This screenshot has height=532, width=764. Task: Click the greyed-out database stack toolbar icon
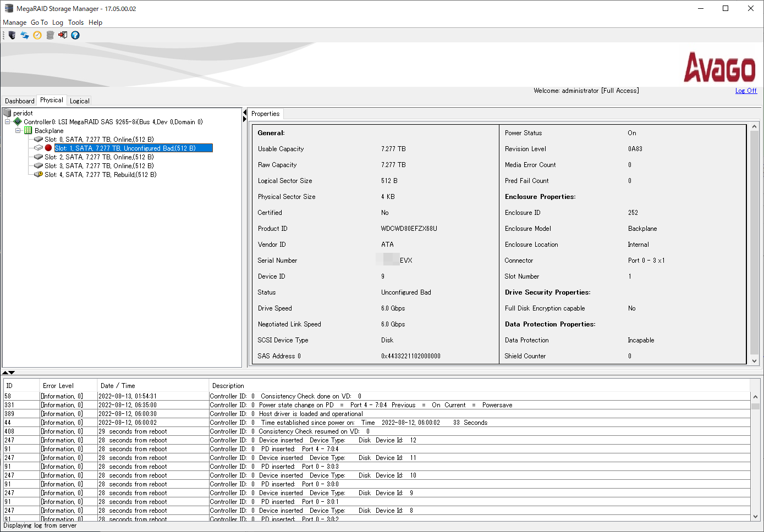click(x=50, y=35)
